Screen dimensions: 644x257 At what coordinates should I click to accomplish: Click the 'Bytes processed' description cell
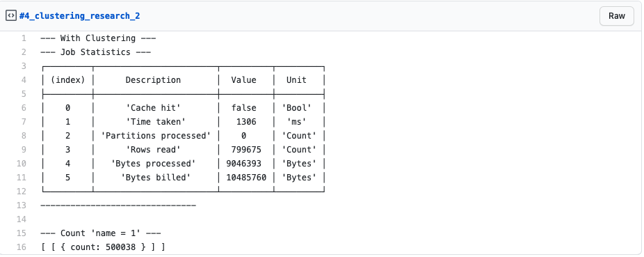(x=153, y=164)
